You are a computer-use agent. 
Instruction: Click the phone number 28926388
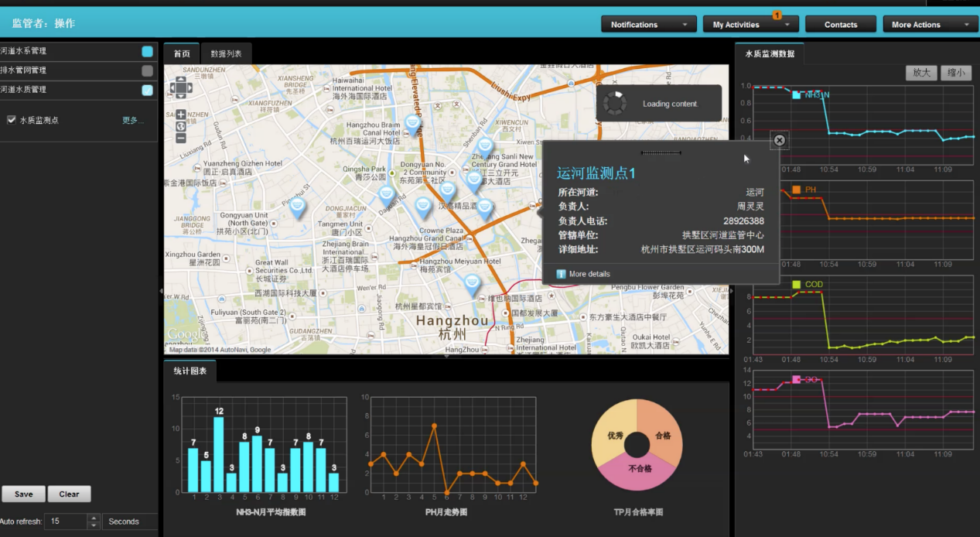743,221
